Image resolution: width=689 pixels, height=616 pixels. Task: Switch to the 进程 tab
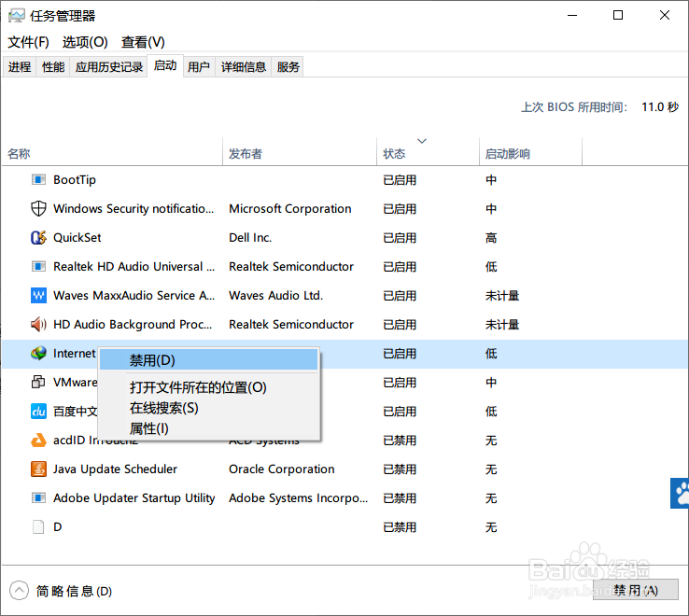[x=20, y=67]
